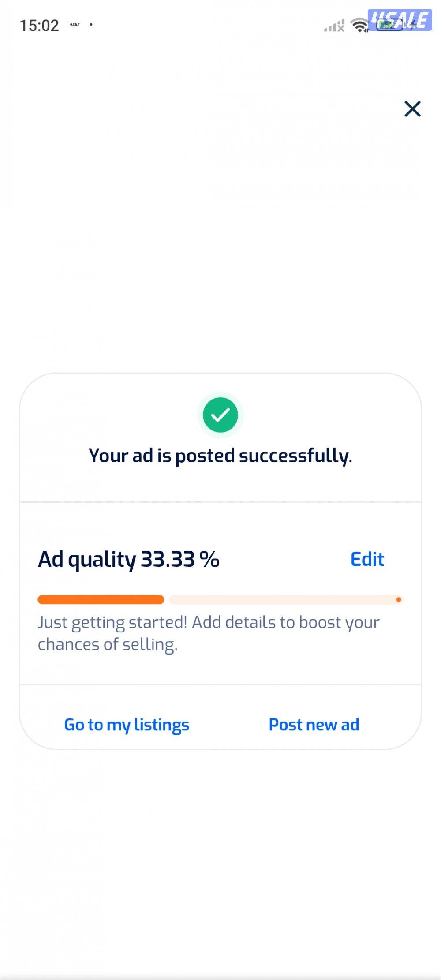Tap the 4Sale notification icon in status bar

tap(75, 25)
